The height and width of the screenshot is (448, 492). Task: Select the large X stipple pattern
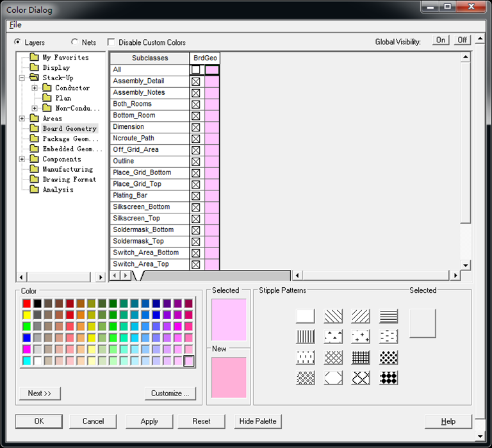(361, 377)
